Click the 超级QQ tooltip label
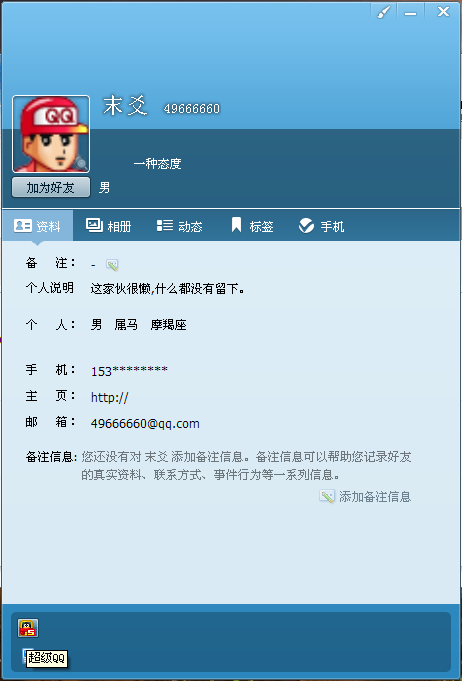The width and height of the screenshot is (462, 681). coord(47,658)
